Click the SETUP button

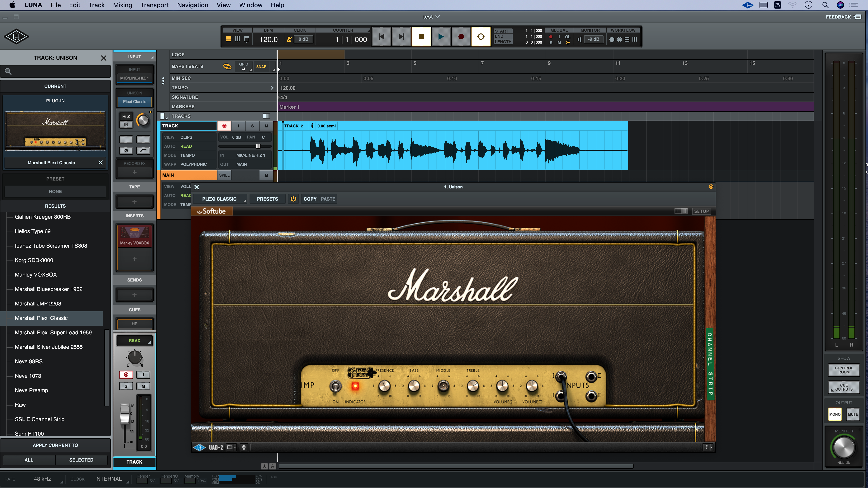point(702,211)
